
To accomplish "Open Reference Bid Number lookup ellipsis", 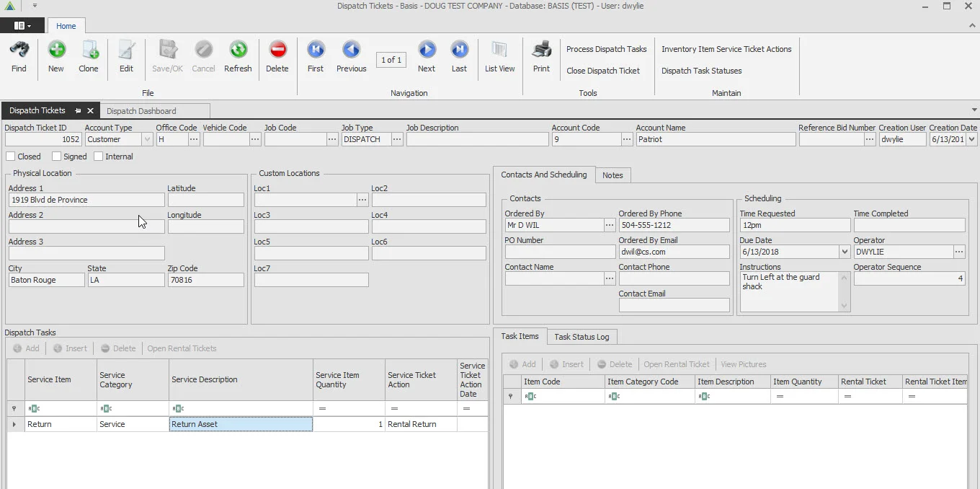I will coord(870,139).
